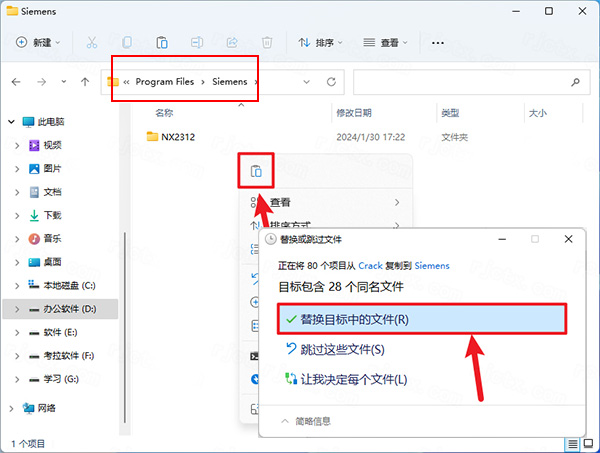600x453 pixels.
Task: Minimize the 替换或跳过文件 dialog
Action: click(502, 239)
